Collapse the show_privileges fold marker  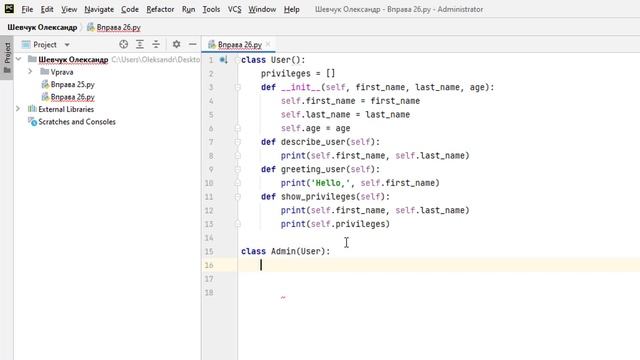(238, 197)
